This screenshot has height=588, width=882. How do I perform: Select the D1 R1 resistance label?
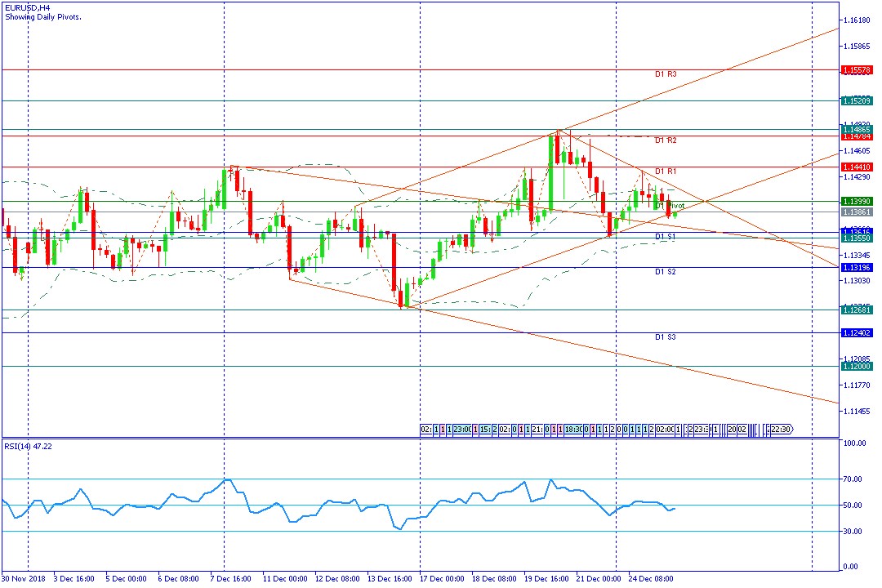point(666,171)
